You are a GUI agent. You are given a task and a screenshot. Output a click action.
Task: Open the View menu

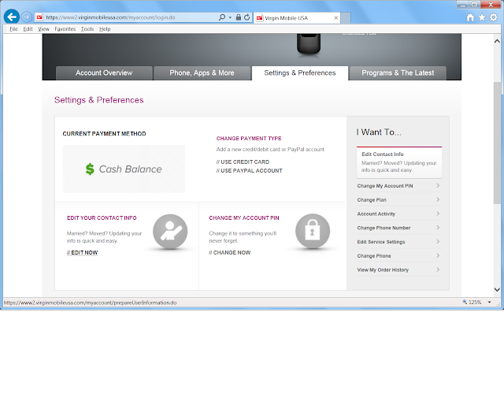click(43, 29)
